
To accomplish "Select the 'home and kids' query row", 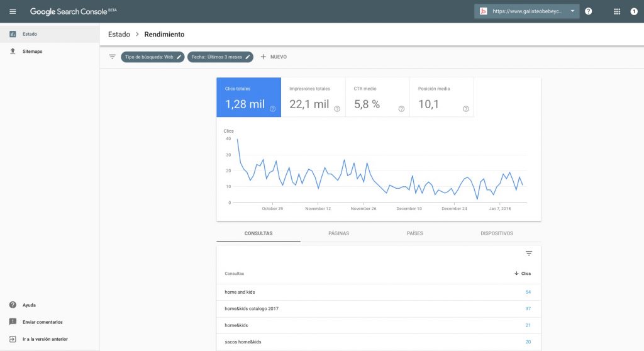I will (240, 292).
